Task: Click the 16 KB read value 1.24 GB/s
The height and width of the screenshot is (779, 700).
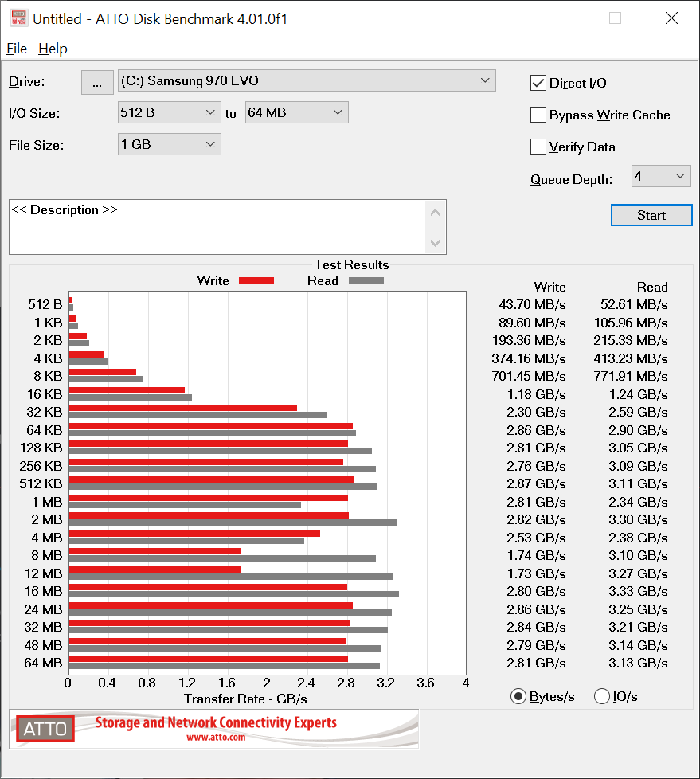Action: 639,394
